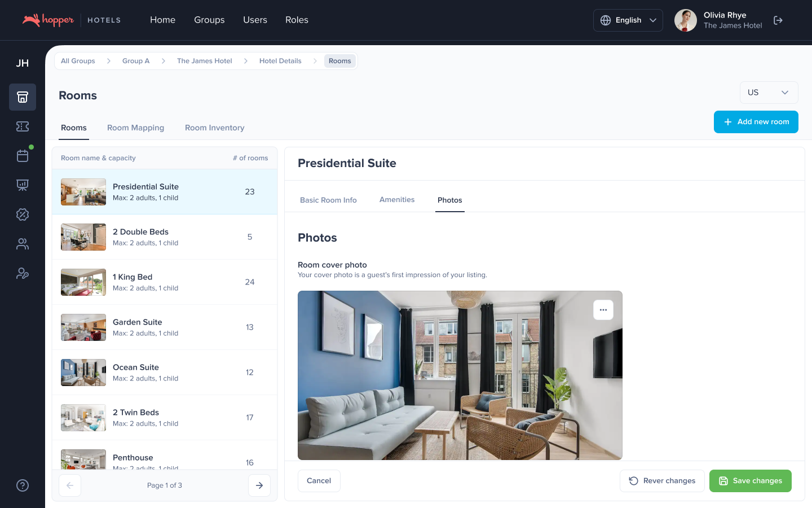This screenshot has height=508, width=812.
Task: Open the cover photo three-dots menu
Action: (603, 310)
